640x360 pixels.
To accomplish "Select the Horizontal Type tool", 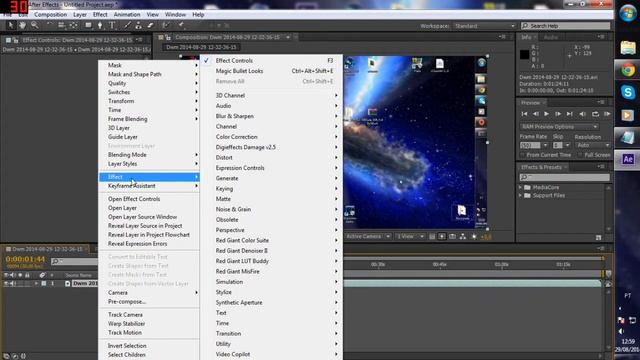I will point(112,25).
